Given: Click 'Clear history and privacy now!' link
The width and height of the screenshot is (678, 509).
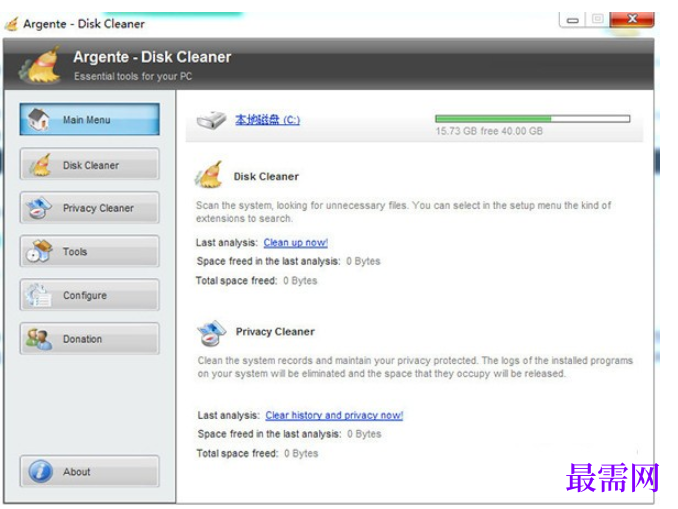Looking at the screenshot, I should coord(334,415).
